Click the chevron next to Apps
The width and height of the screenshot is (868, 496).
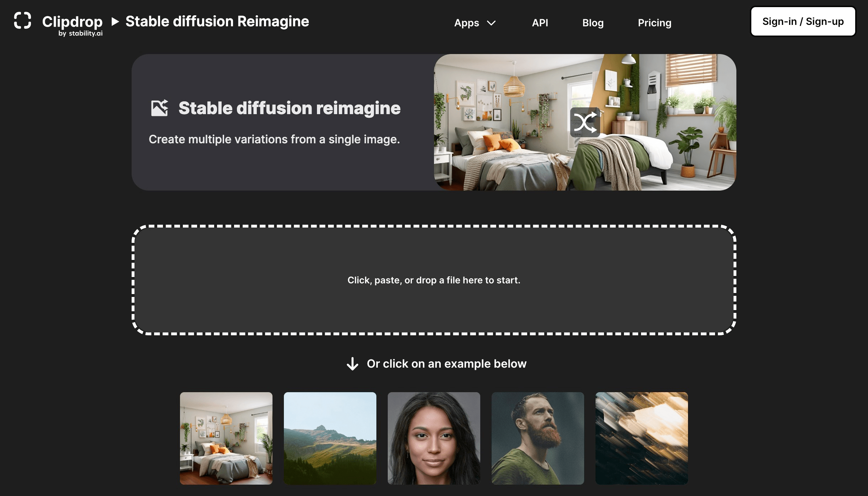point(491,23)
